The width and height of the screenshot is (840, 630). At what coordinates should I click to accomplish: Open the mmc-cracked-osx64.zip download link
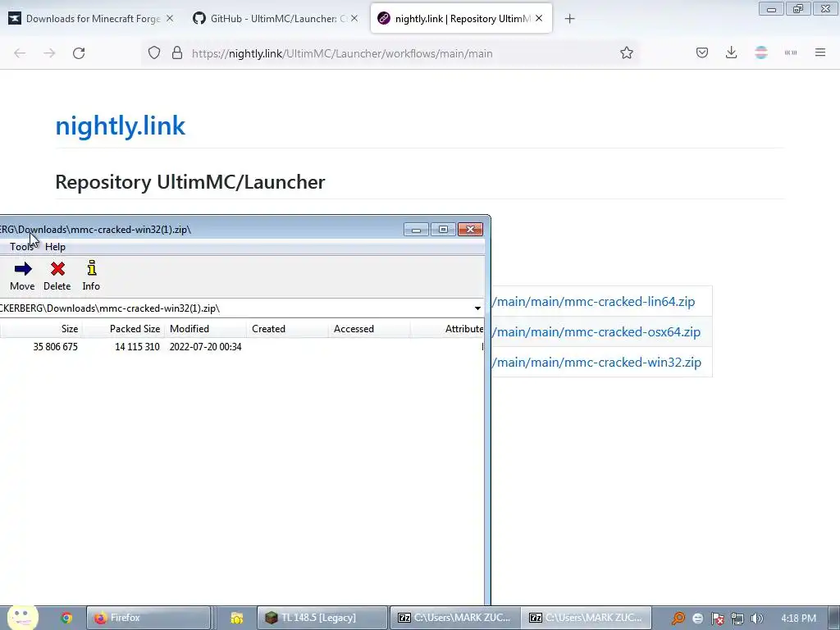[x=596, y=332]
